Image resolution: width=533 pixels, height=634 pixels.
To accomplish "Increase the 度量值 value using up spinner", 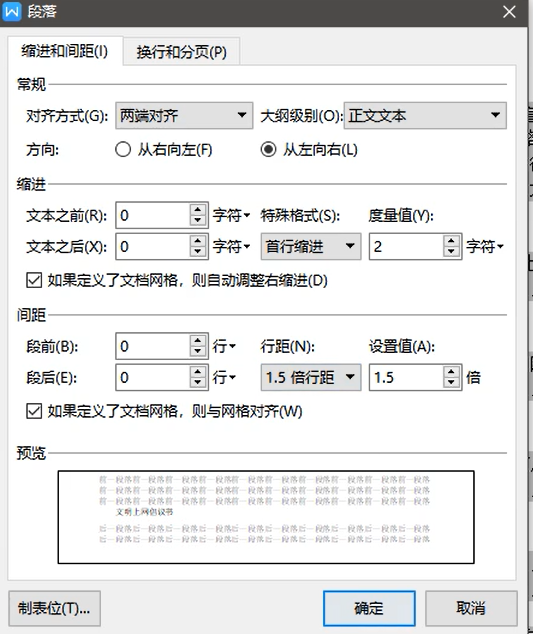I will (x=451, y=241).
